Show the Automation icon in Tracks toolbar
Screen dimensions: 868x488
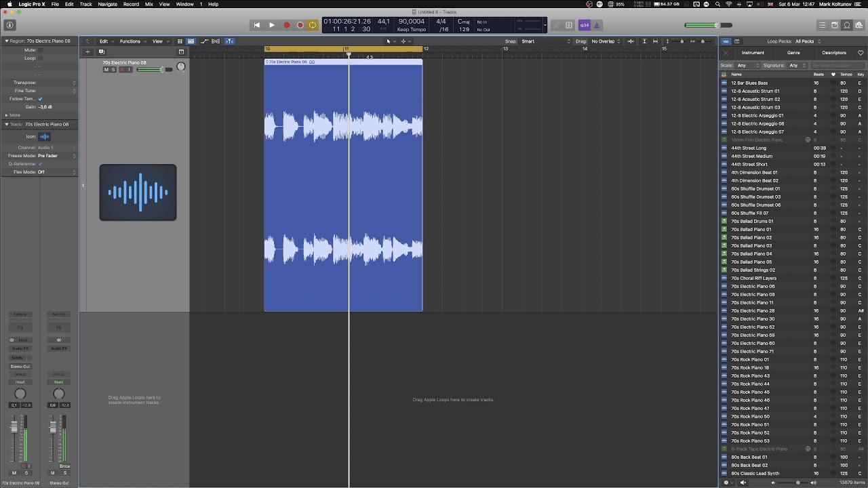click(204, 41)
